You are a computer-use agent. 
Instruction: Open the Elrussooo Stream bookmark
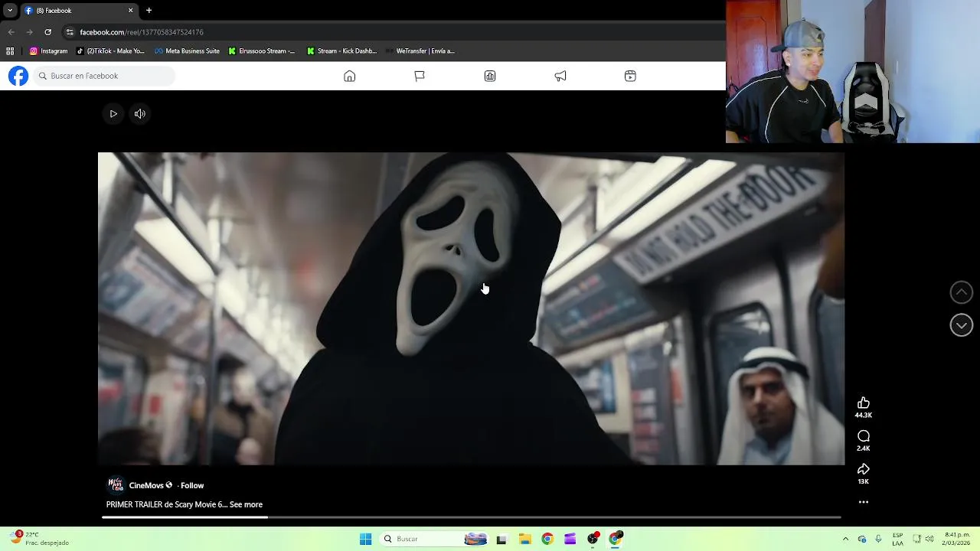[x=261, y=51]
